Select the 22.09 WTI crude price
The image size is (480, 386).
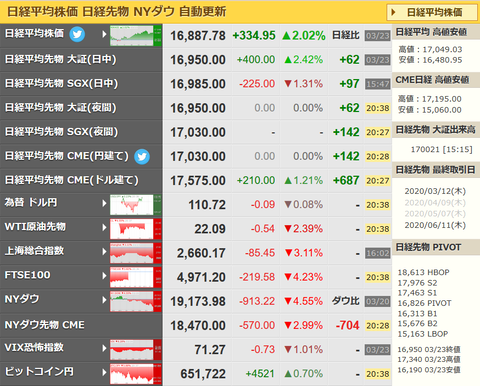210,229
